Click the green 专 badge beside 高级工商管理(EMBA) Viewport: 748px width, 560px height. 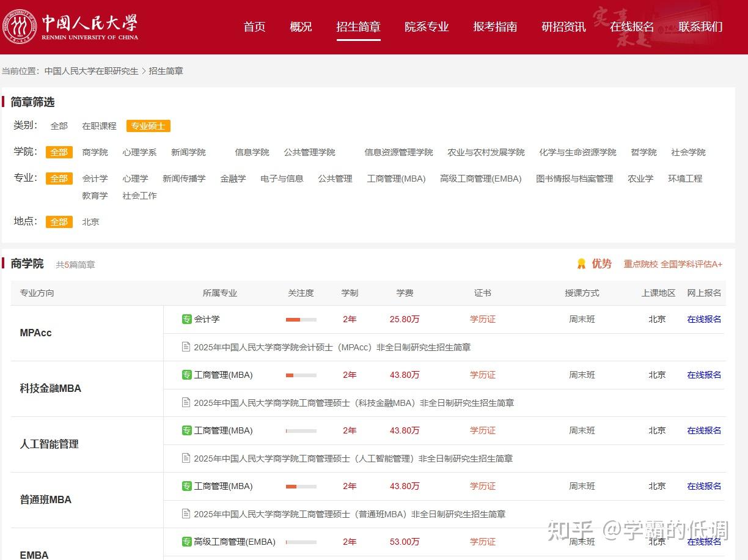pos(187,542)
